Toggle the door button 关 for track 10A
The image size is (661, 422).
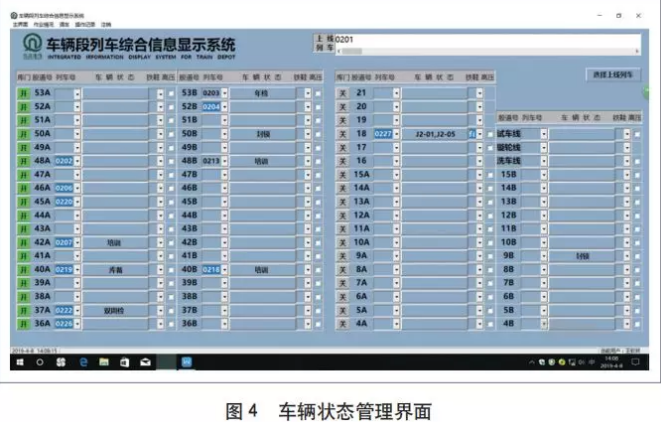click(x=343, y=242)
